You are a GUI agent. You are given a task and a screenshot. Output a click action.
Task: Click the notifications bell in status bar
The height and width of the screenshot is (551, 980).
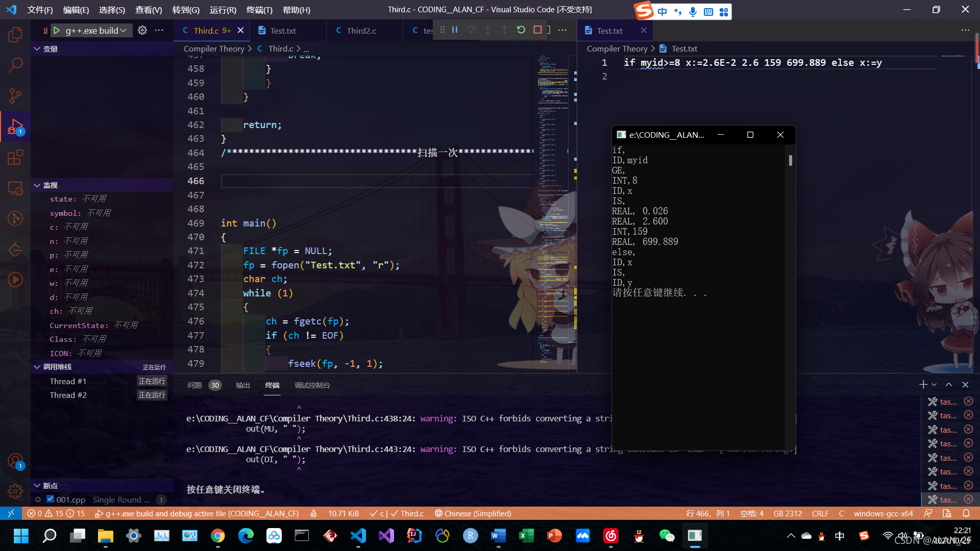tap(966, 513)
